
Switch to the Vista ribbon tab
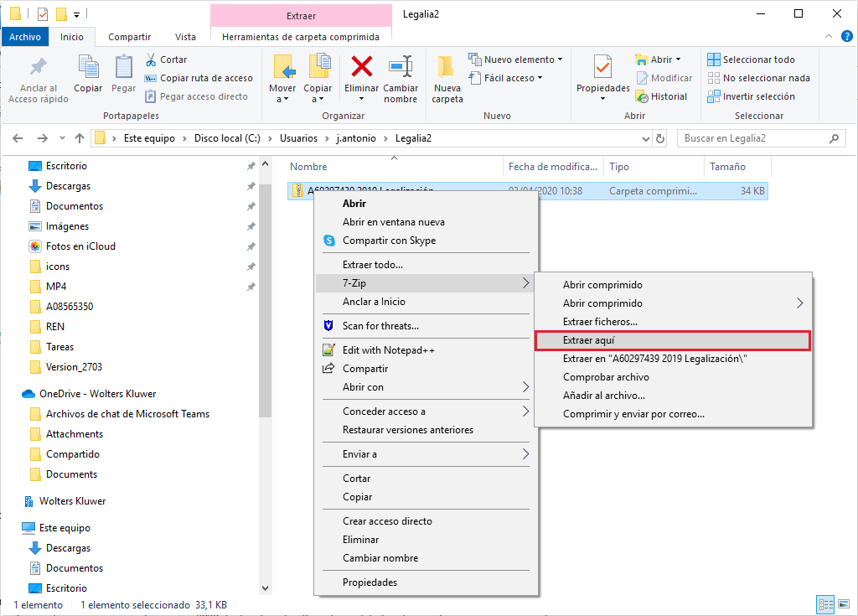coord(185,37)
